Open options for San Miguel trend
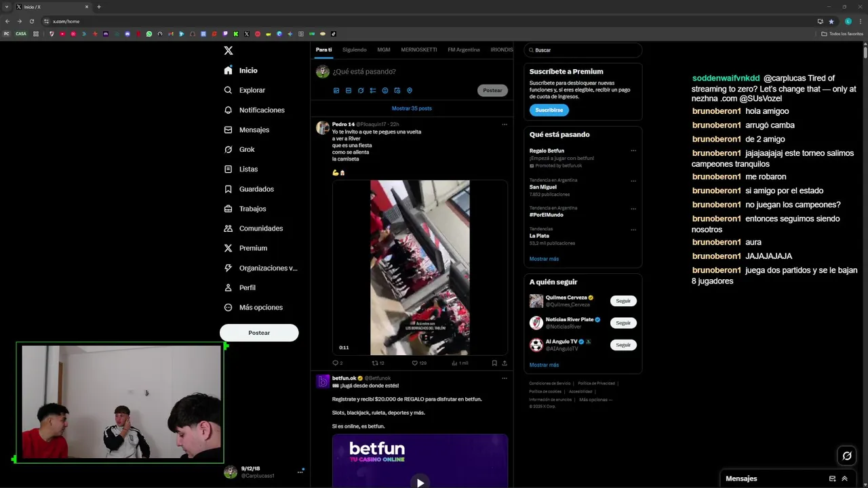Image resolution: width=868 pixels, height=488 pixels. tap(633, 181)
